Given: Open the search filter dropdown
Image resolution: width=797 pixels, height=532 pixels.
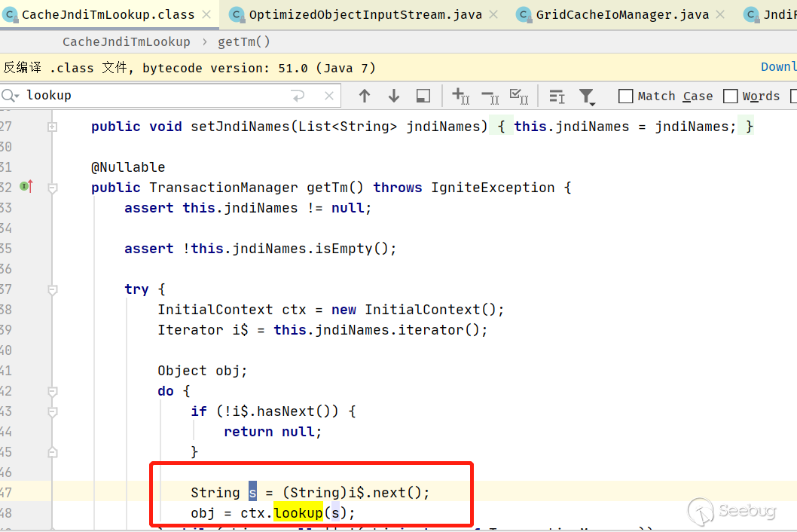Looking at the screenshot, I should [x=587, y=96].
